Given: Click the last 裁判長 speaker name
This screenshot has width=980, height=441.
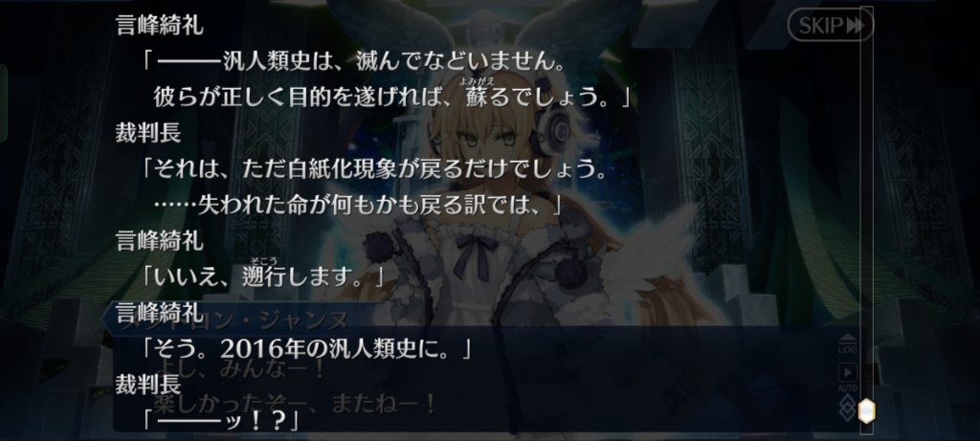Looking at the screenshot, I should tap(148, 386).
